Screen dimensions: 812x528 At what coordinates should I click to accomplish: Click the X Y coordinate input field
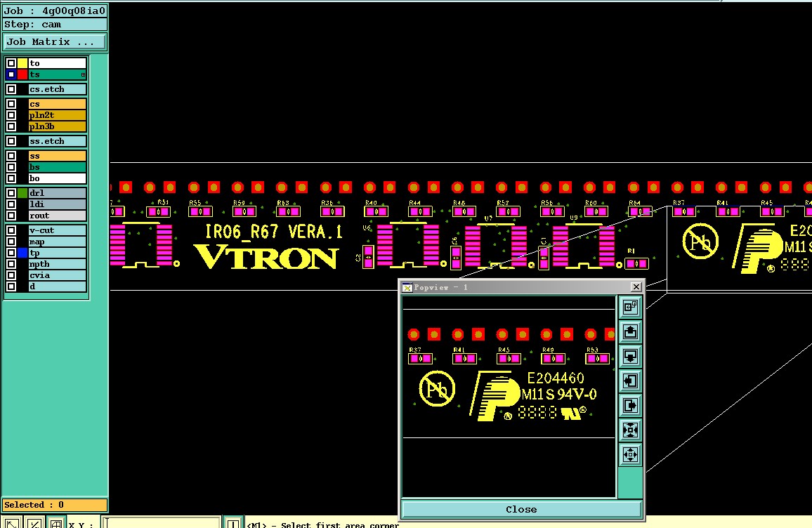[162, 523]
